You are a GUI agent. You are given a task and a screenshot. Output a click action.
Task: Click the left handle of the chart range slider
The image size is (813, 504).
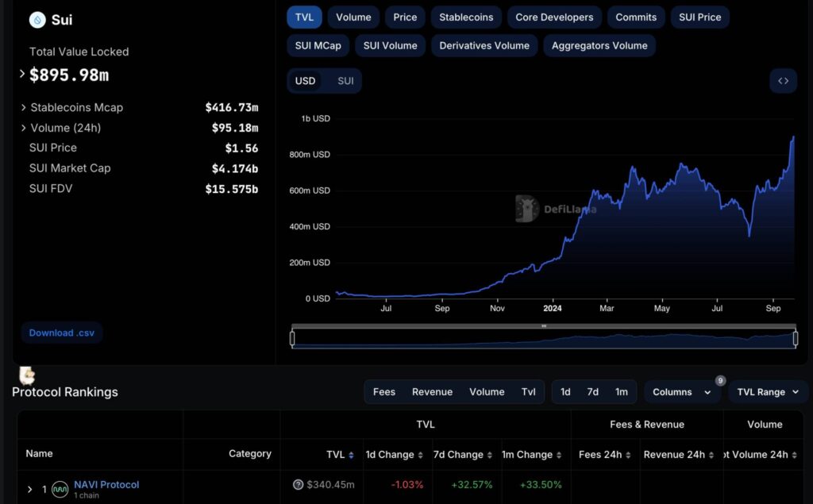[292, 339]
